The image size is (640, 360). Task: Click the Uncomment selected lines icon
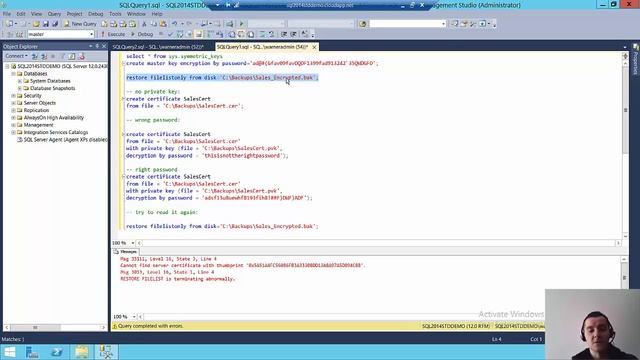(271, 34)
